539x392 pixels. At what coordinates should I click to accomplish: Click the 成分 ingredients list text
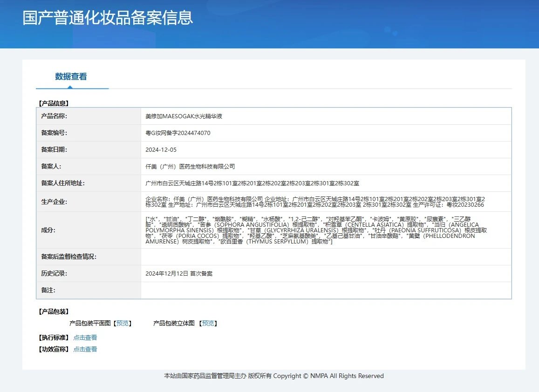[x=316, y=230]
